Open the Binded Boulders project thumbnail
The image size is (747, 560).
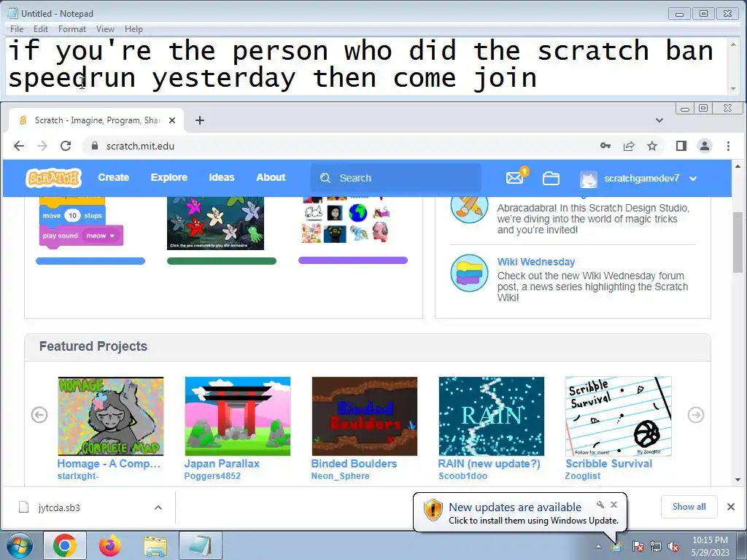(365, 416)
